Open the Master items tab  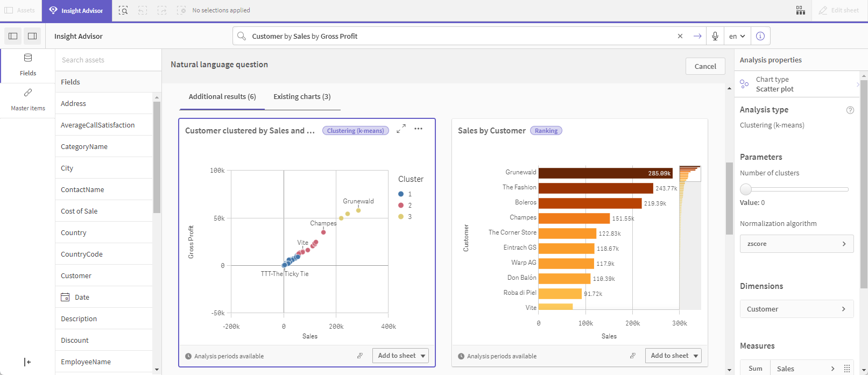click(x=28, y=100)
